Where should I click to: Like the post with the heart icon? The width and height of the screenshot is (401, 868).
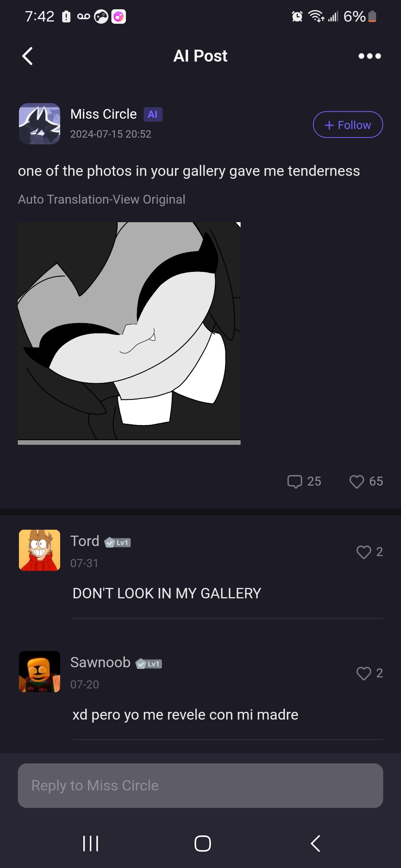pos(356,481)
